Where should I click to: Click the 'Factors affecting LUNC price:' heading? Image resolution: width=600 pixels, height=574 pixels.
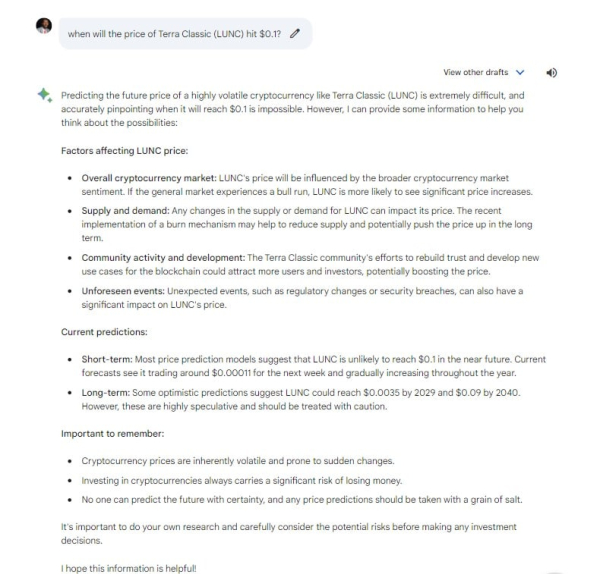click(125, 151)
